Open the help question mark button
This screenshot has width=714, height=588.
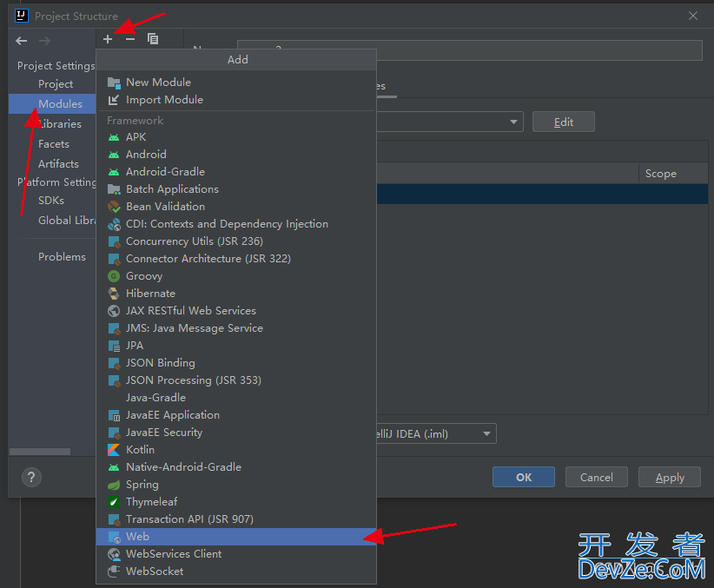(x=31, y=478)
